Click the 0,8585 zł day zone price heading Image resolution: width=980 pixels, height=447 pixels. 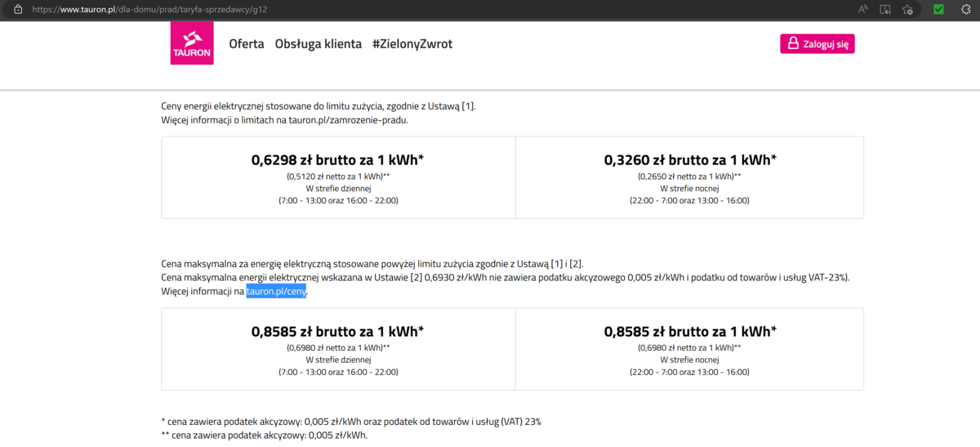click(x=337, y=332)
